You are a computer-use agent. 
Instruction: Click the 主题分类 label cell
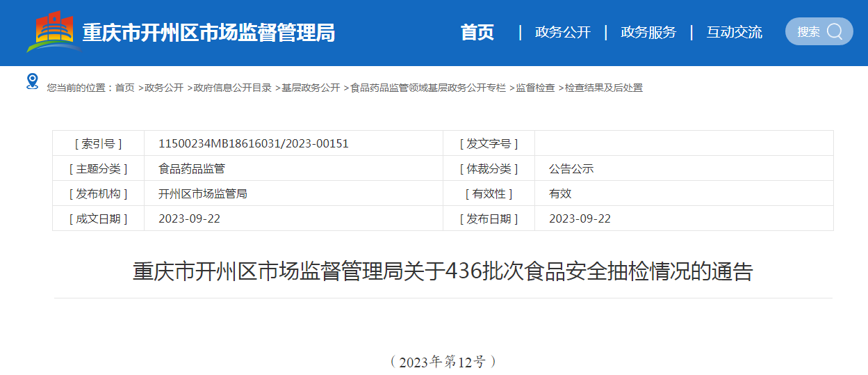pyautogui.click(x=98, y=168)
